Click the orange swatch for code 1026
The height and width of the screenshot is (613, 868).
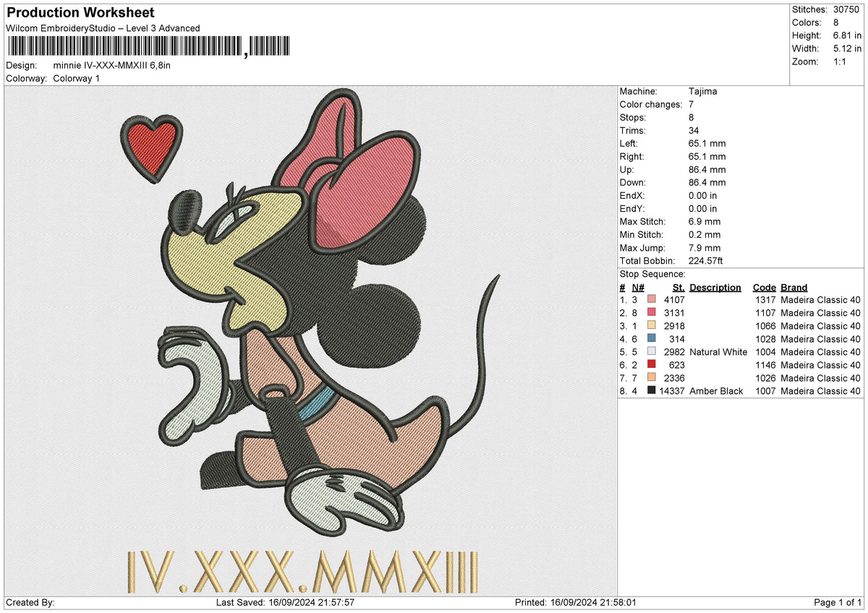pos(652,378)
